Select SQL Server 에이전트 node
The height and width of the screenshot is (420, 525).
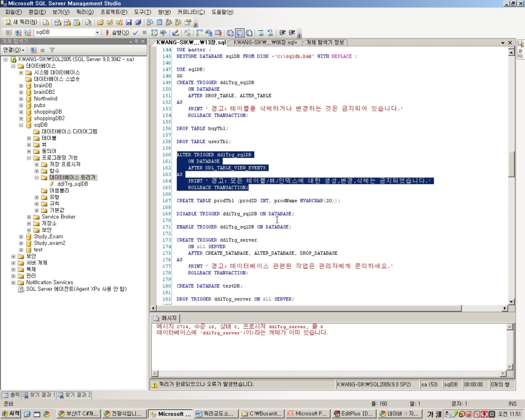[x=76, y=289]
